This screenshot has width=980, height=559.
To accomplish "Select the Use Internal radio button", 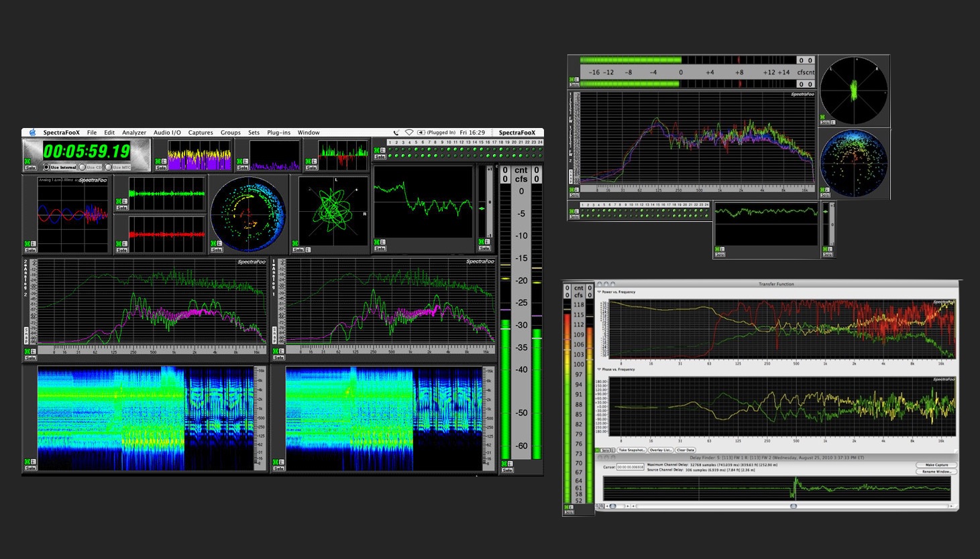I will click(x=46, y=167).
